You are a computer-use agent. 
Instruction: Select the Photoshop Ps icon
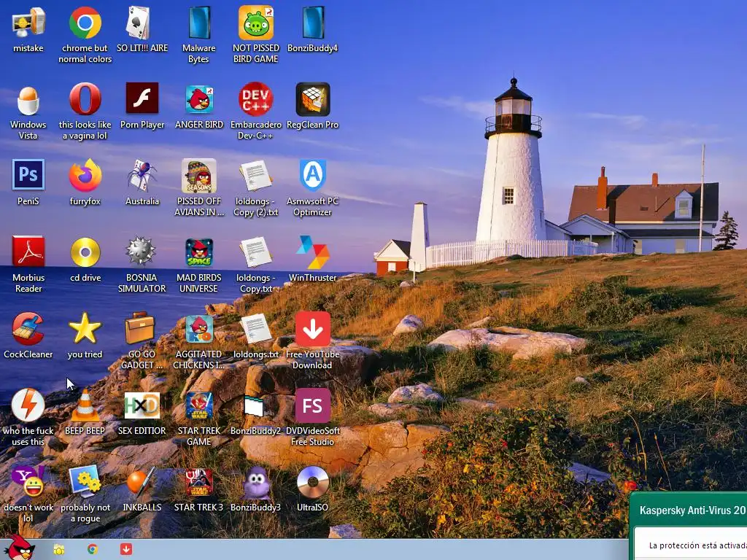[28, 175]
